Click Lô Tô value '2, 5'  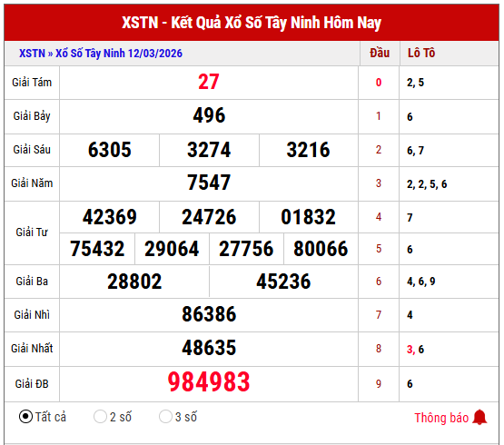[415, 83]
